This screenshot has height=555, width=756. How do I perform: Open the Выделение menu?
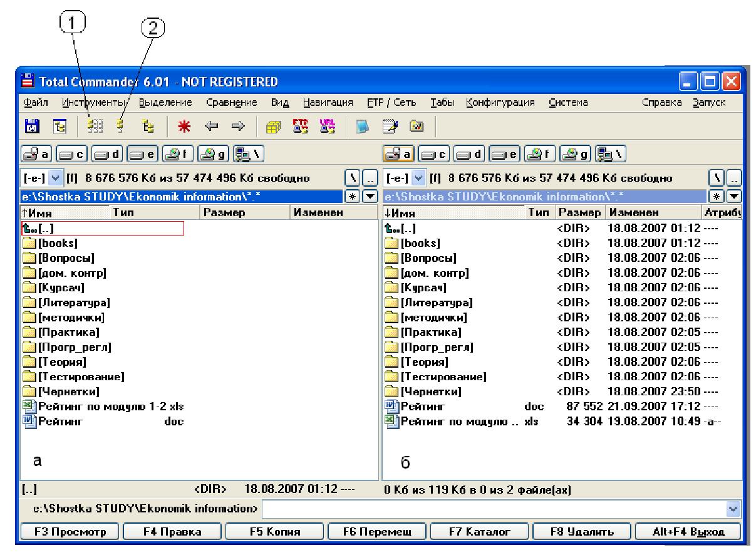164,103
